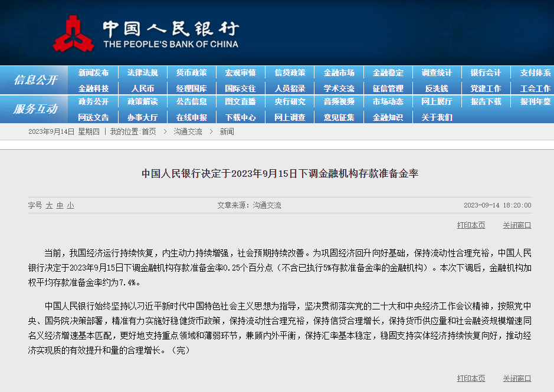
Task: Open the 法律法规 menu item
Action: [x=142, y=73]
